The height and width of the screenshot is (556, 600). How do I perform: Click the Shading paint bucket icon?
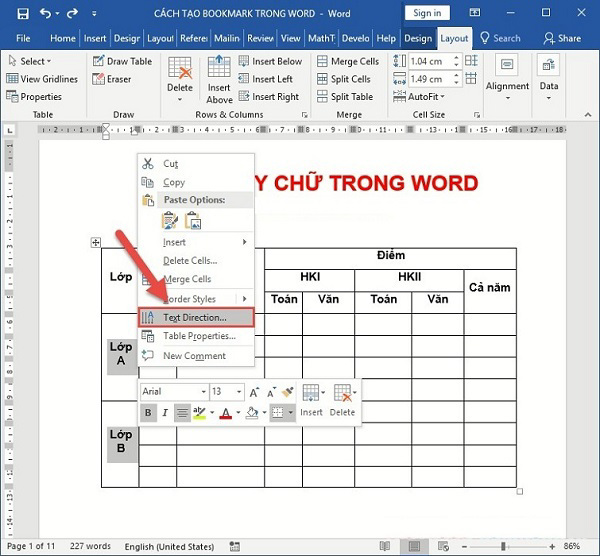click(252, 413)
